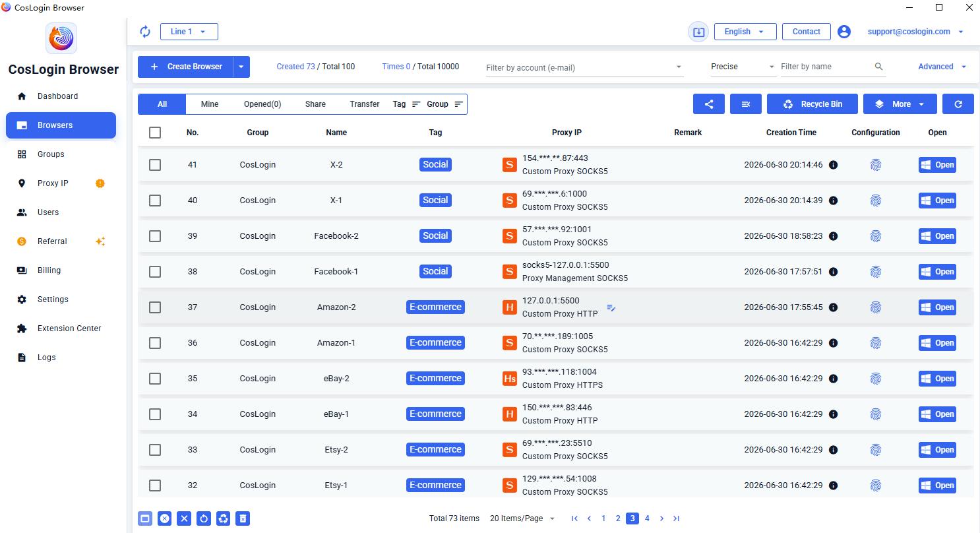The height and width of the screenshot is (533, 980).
Task: Open the English language dropdown
Action: pyautogui.click(x=745, y=32)
